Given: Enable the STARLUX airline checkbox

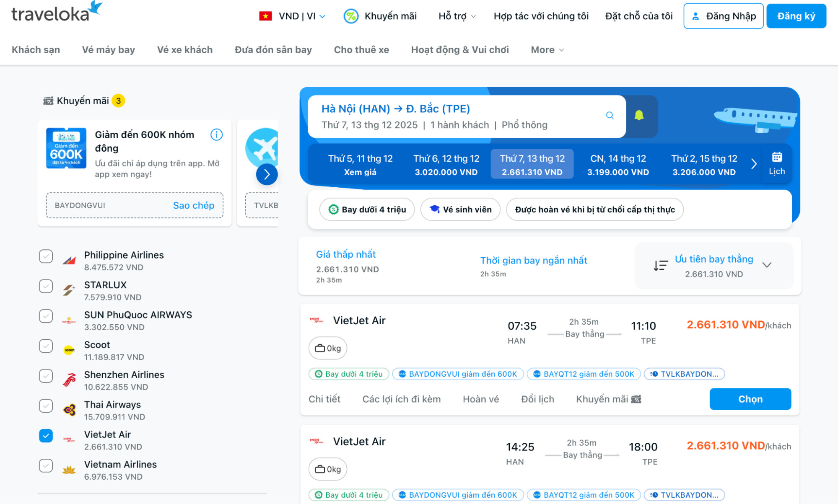Looking at the screenshot, I should pos(46,286).
